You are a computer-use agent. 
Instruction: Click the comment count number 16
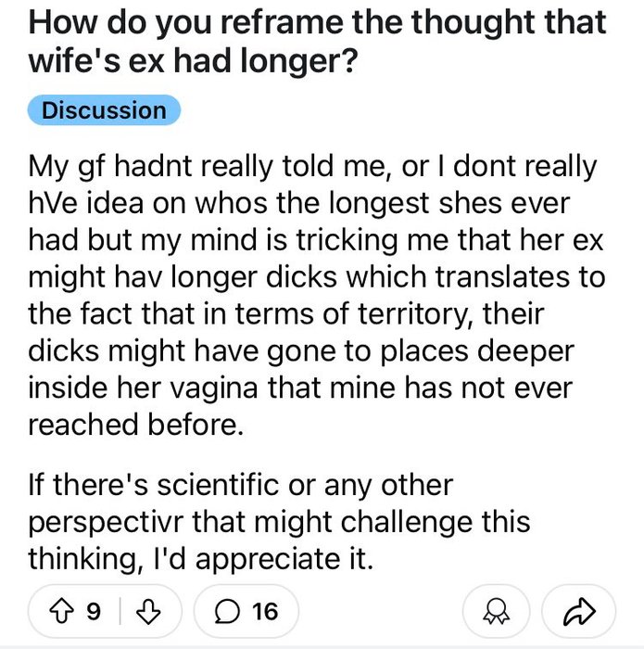(x=264, y=611)
